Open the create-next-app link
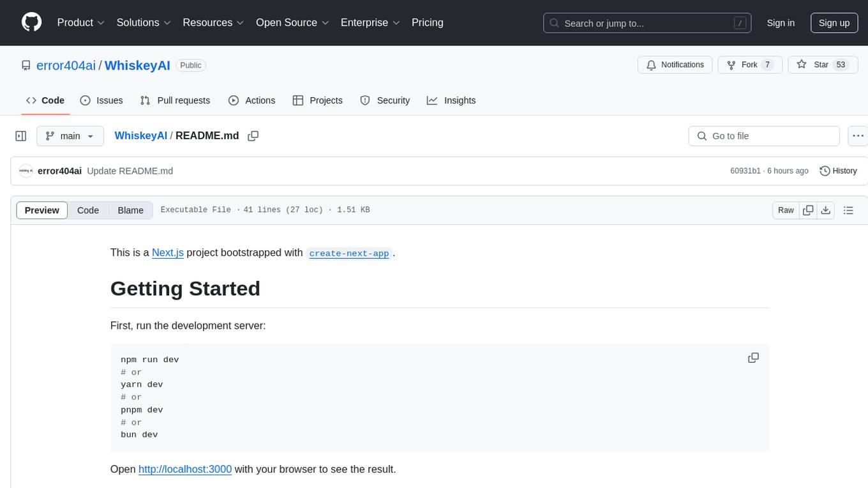868x488 pixels. pyautogui.click(x=349, y=253)
